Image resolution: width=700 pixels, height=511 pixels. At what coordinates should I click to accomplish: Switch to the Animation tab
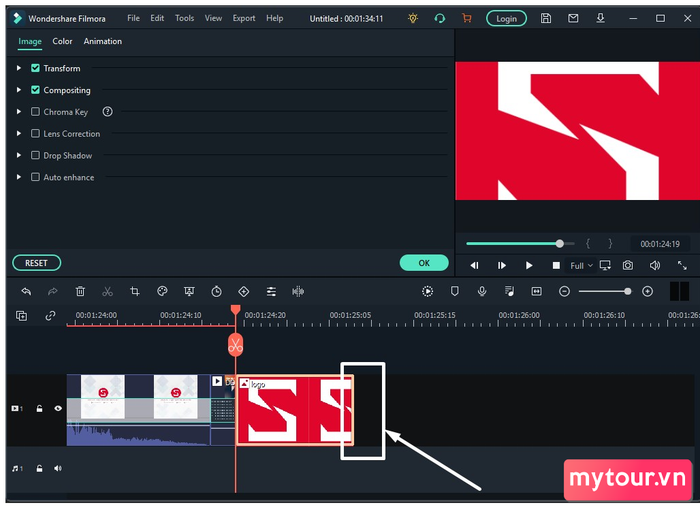(x=103, y=42)
